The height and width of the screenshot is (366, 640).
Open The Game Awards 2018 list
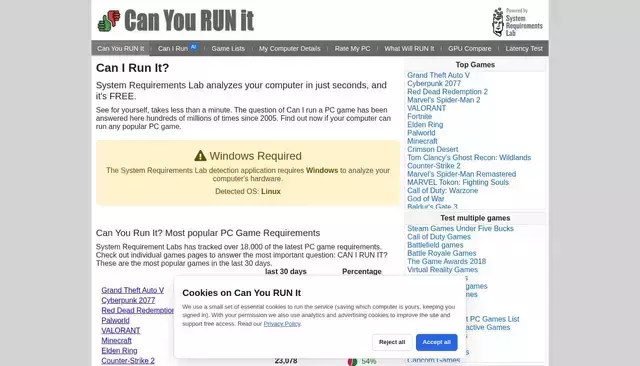[x=446, y=262]
